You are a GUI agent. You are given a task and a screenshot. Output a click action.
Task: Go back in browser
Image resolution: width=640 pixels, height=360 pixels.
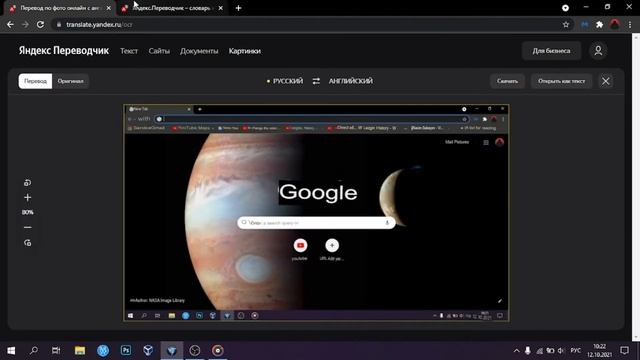10,24
